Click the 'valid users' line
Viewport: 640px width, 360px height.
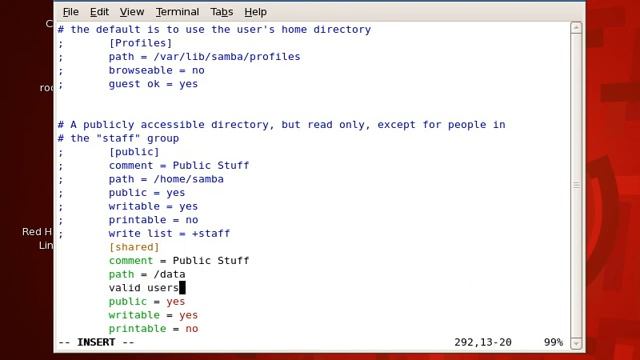pos(144,288)
